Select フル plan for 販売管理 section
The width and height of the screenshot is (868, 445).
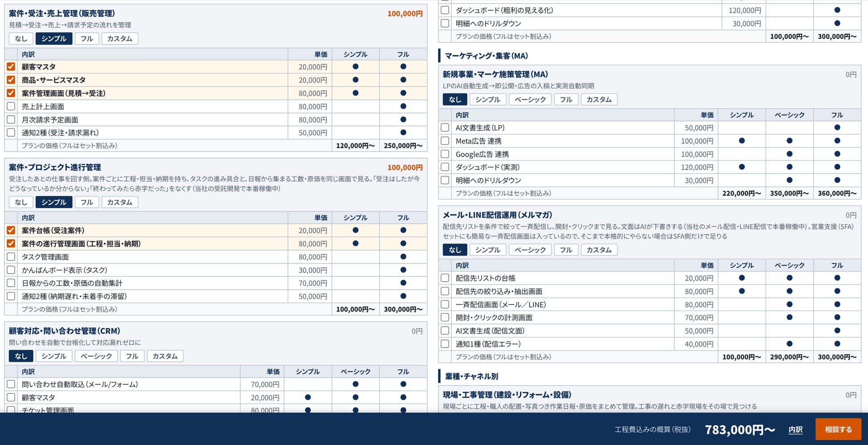[87, 39]
